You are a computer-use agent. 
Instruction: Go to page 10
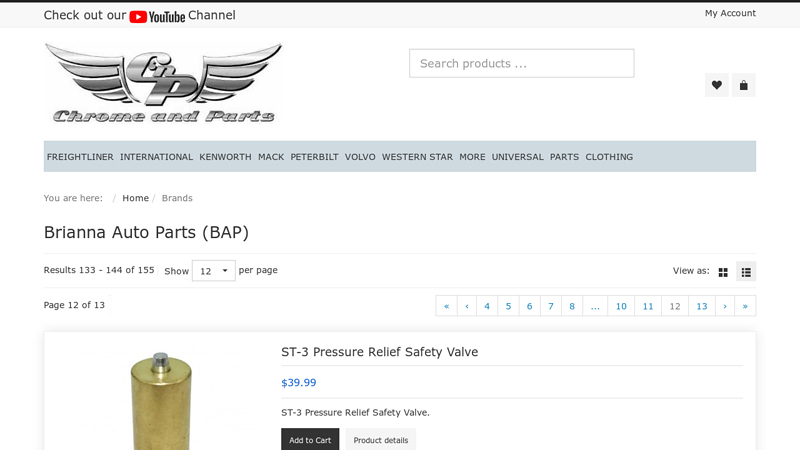tap(621, 306)
